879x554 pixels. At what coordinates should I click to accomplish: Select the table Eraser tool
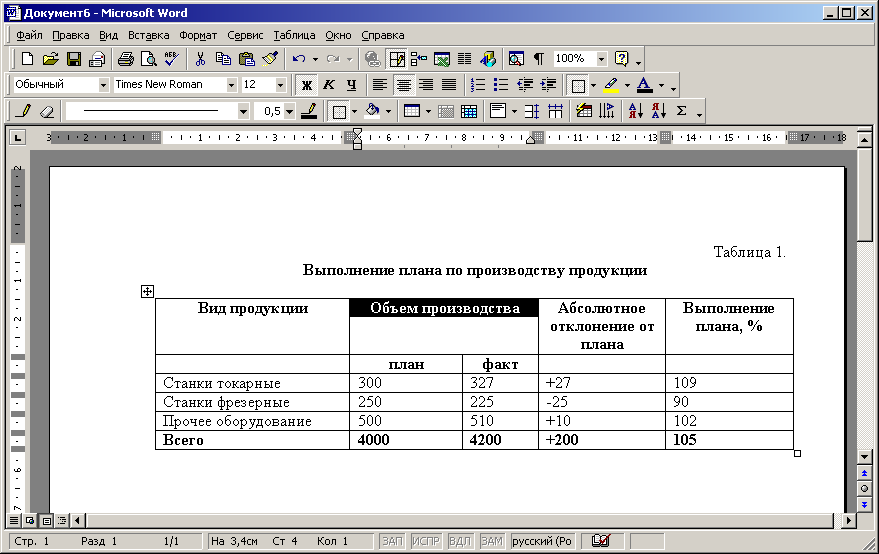click(x=47, y=111)
